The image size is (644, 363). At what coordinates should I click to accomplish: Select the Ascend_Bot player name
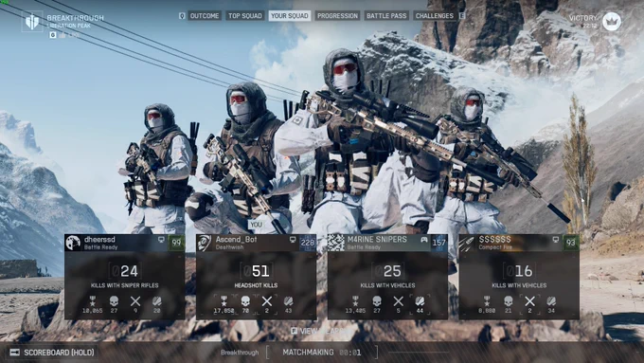236,239
